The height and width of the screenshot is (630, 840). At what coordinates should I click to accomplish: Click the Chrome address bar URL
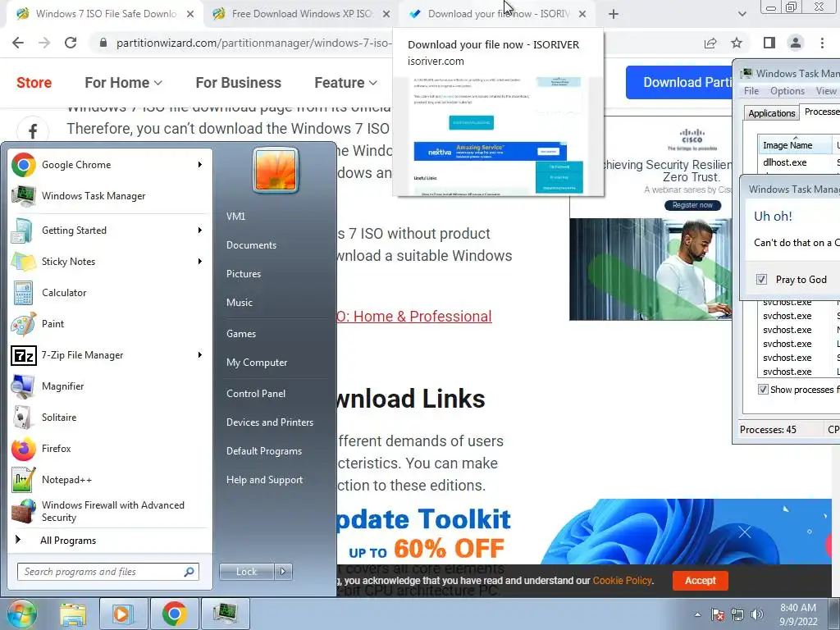click(253, 43)
